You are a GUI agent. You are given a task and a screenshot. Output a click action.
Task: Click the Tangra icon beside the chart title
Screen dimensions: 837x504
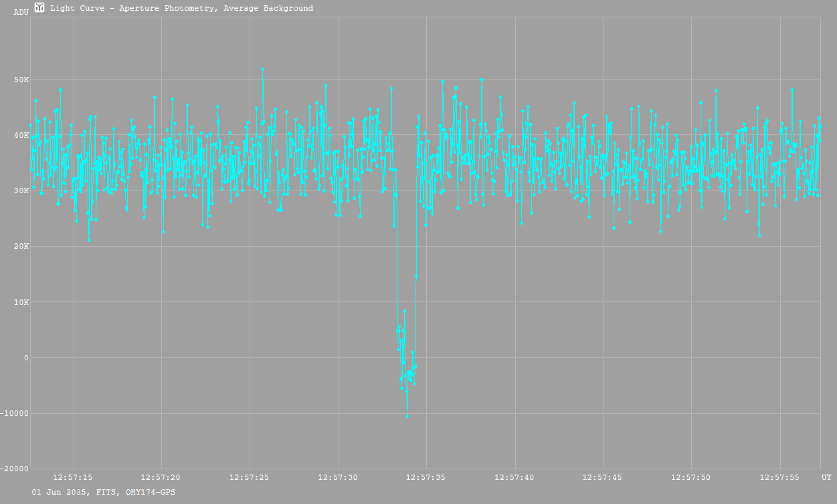39,8
